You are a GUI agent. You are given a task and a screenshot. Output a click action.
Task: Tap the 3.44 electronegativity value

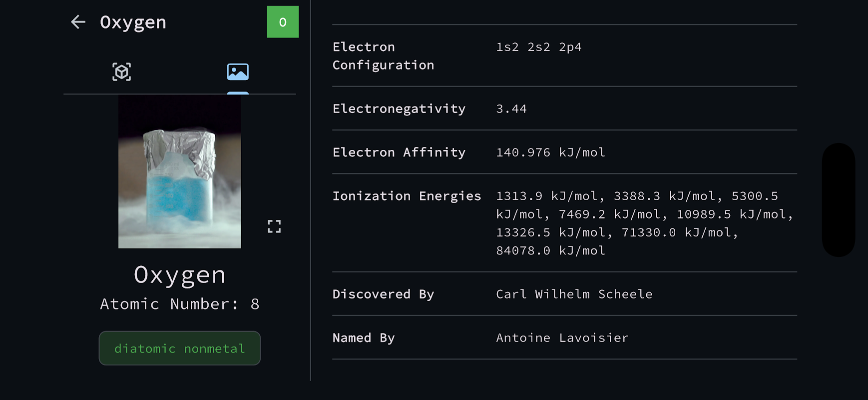[511, 108]
